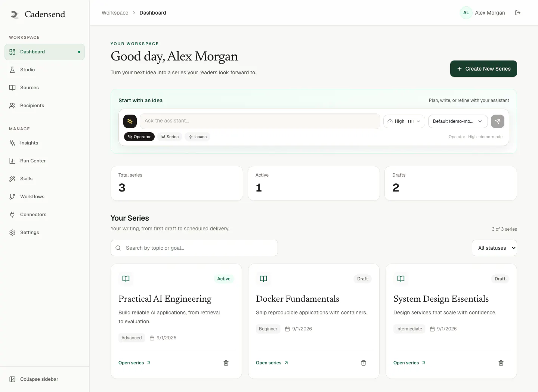Screen dimensions: 538x392
Task: Click the Total series stat card
Action: [177, 183]
